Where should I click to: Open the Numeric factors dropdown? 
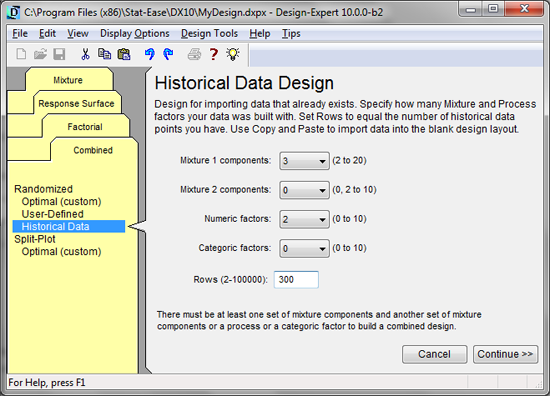[x=304, y=219]
